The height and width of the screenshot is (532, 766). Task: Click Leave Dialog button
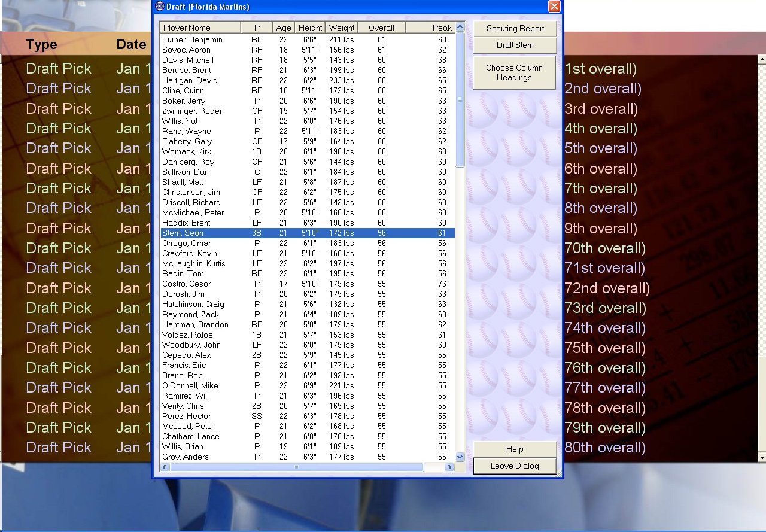pyautogui.click(x=515, y=466)
